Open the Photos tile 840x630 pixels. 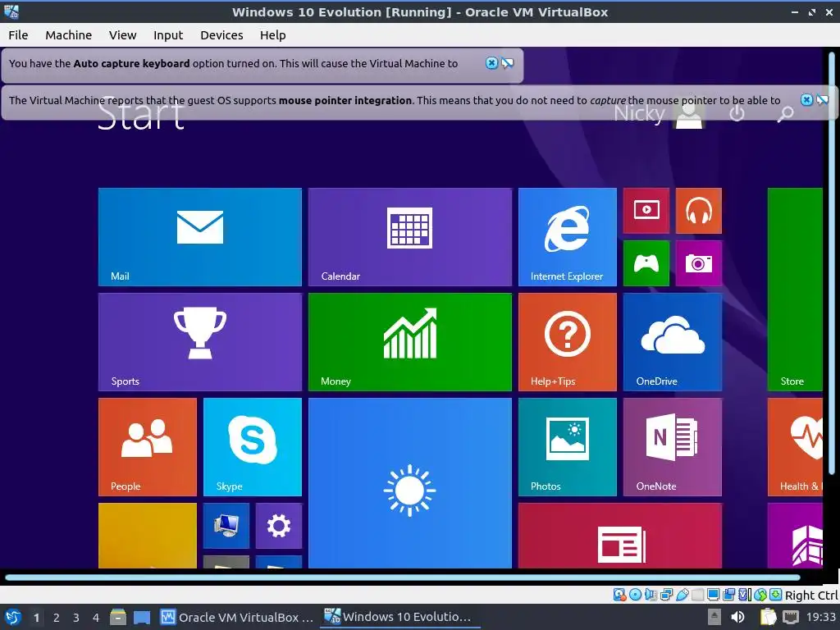click(x=568, y=447)
